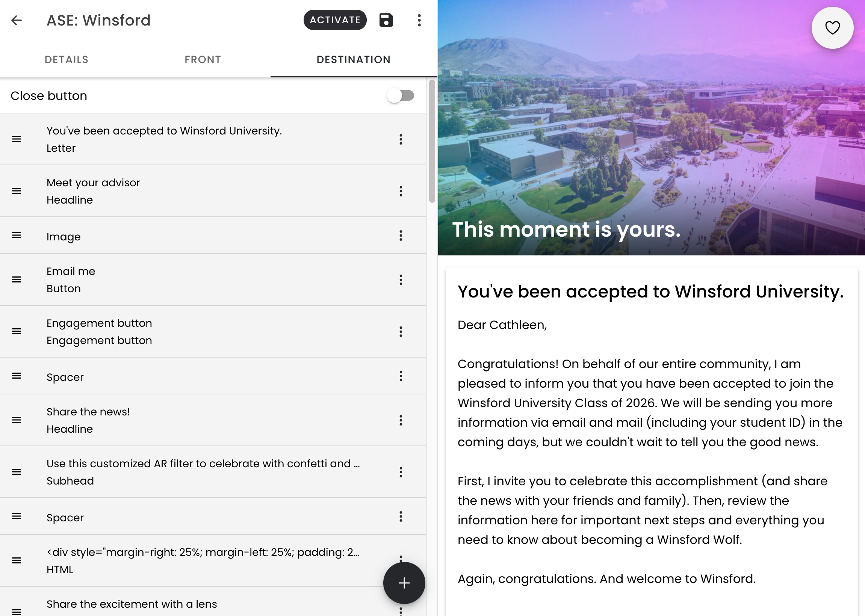Click the ACTIVATE button
865x616 pixels.
335,20
